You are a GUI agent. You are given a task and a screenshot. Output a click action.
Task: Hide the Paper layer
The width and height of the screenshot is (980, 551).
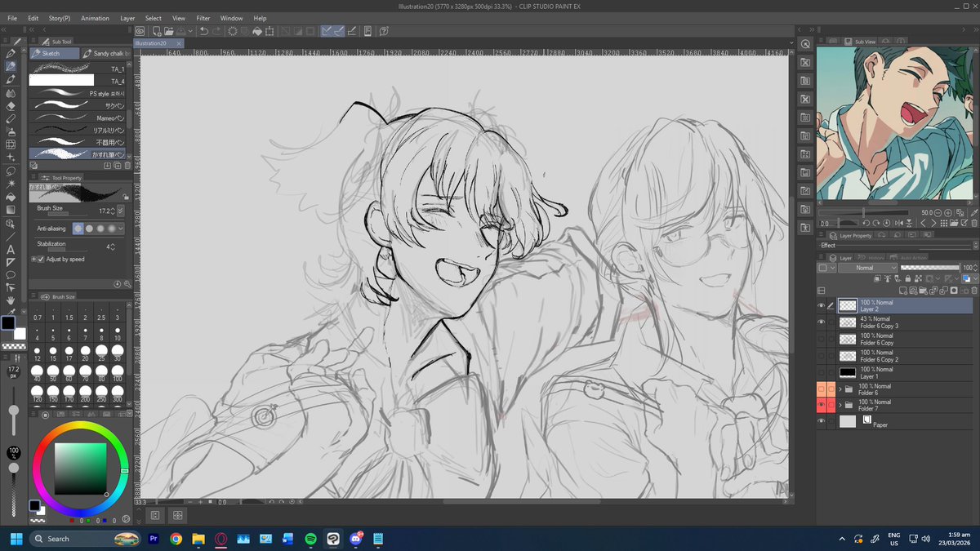coord(822,421)
